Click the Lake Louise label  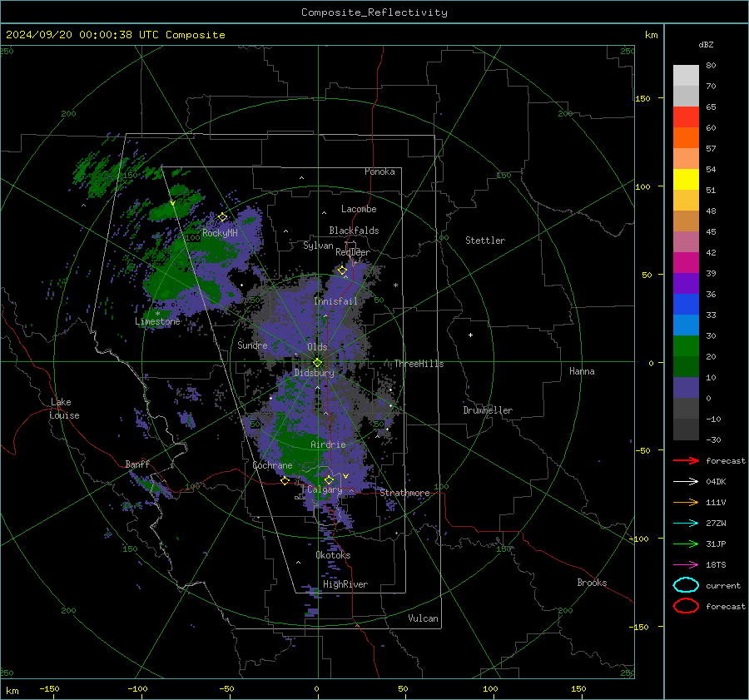[x=65, y=409]
